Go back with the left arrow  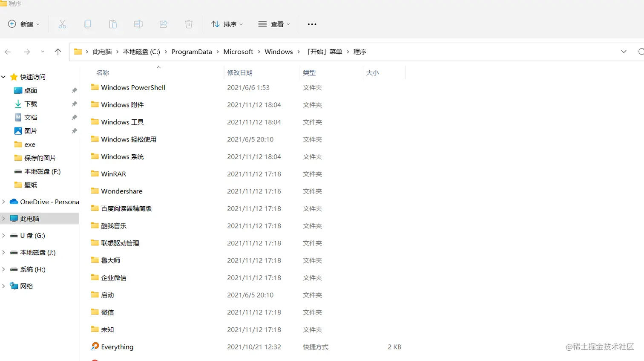tap(8, 52)
